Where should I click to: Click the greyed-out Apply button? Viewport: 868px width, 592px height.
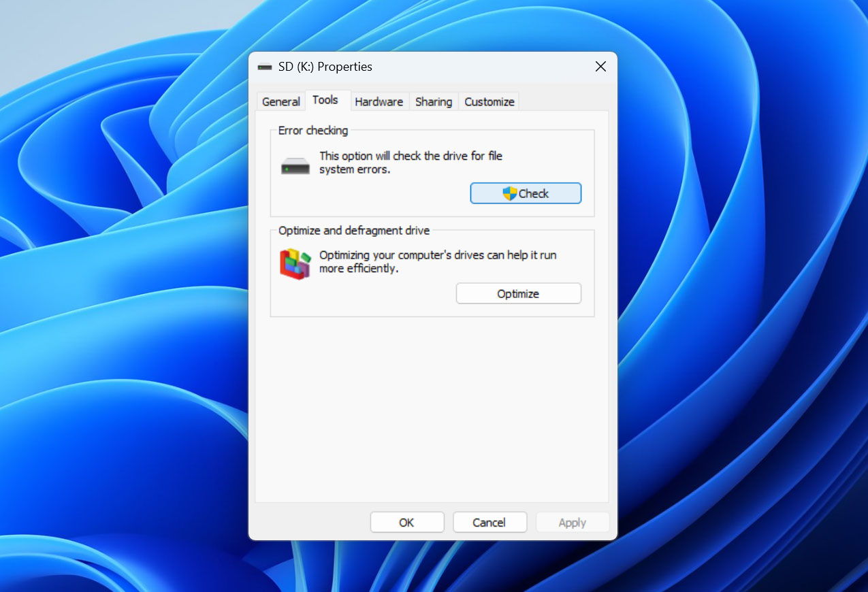tap(573, 523)
